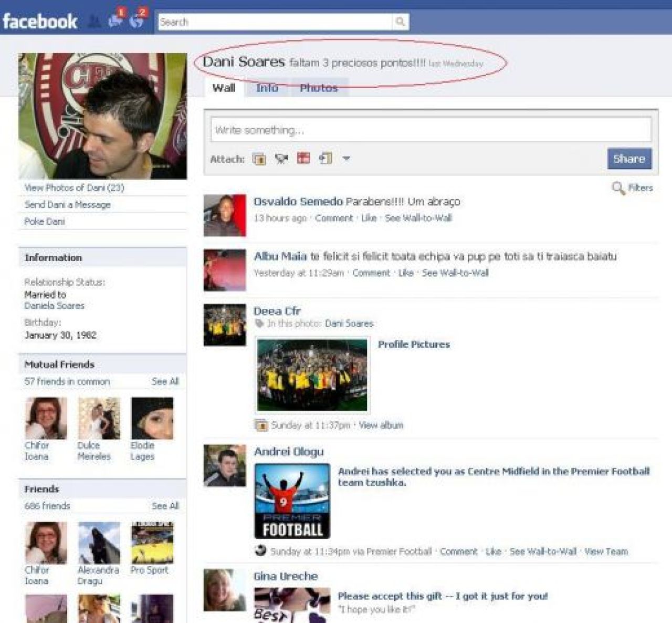
Task: Click See All in Mutual Friends section
Action: coord(165,381)
